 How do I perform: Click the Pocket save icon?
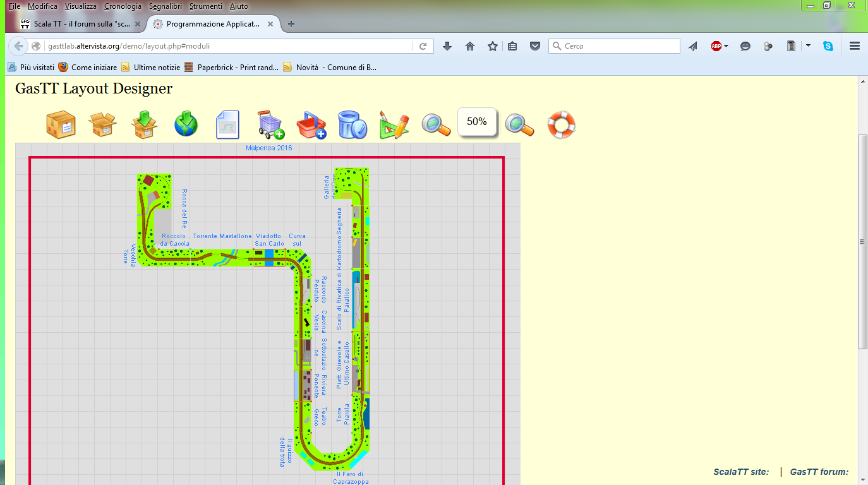tap(534, 46)
